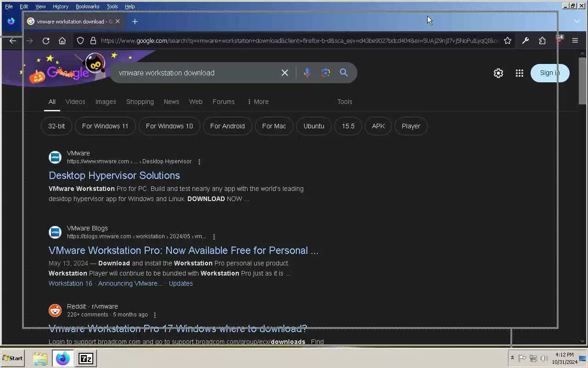This screenshot has width=588, height=368.
Task: Open the search Tools options
Action: 345,102
